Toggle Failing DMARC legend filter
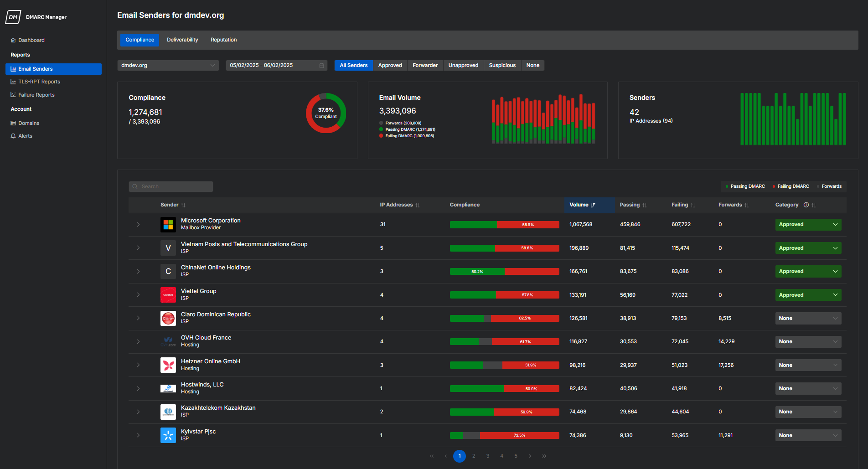This screenshot has width=868, height=469. pyautogui.click(x=791, y=186)
